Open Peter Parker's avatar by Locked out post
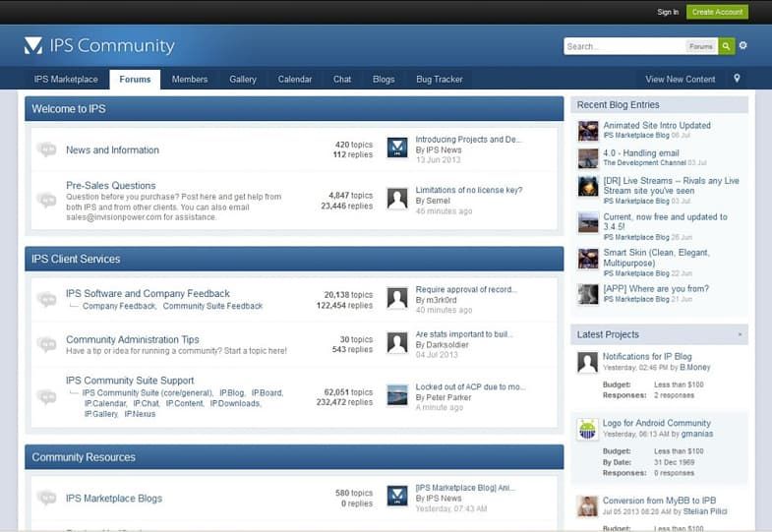 point(397,395)
